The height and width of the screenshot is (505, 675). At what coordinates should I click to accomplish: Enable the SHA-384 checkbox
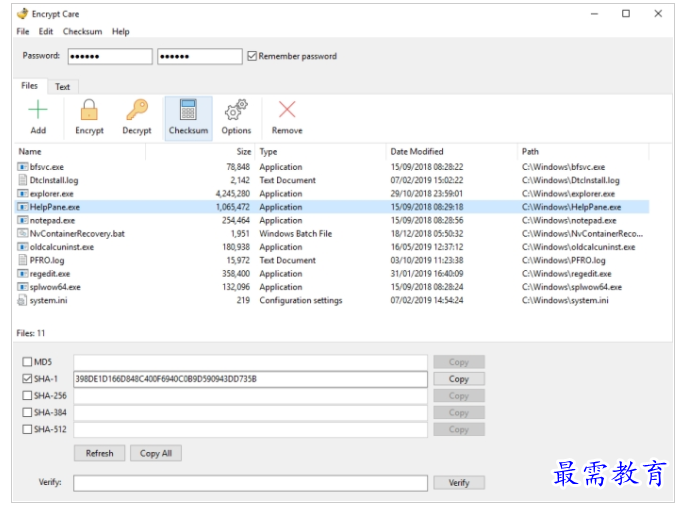27,412
